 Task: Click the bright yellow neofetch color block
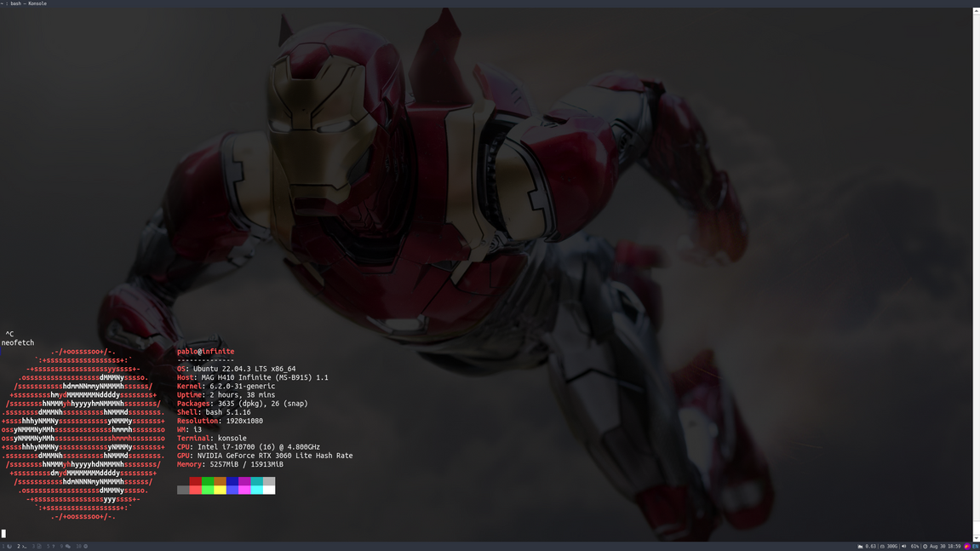point(220,490)
